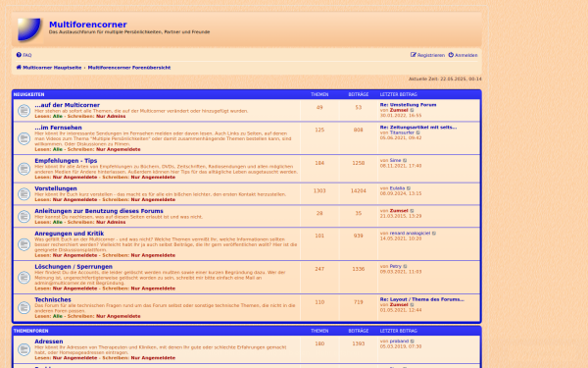Open Zumsel profile in Technisches row
The width and height of the screenshot is (588, 368).
pos(399,305)
